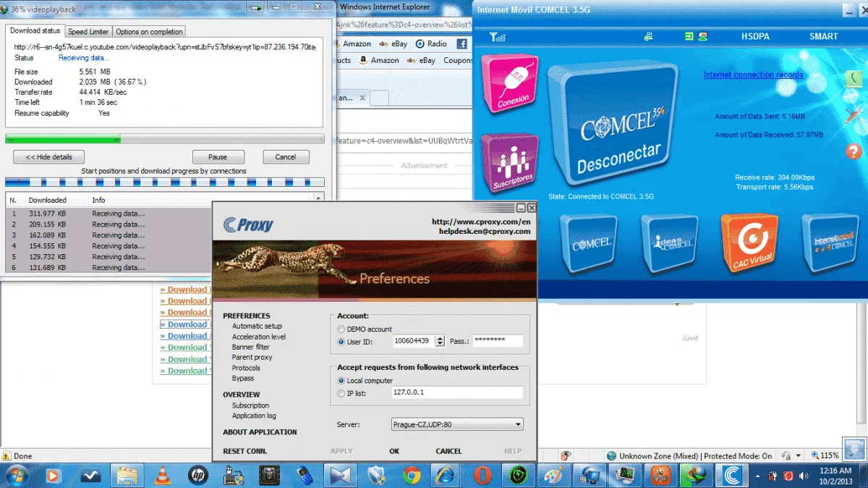Click the helpdesk.en@cproxy.com email link
868x488 pixels.
click(x=484, y=231)
